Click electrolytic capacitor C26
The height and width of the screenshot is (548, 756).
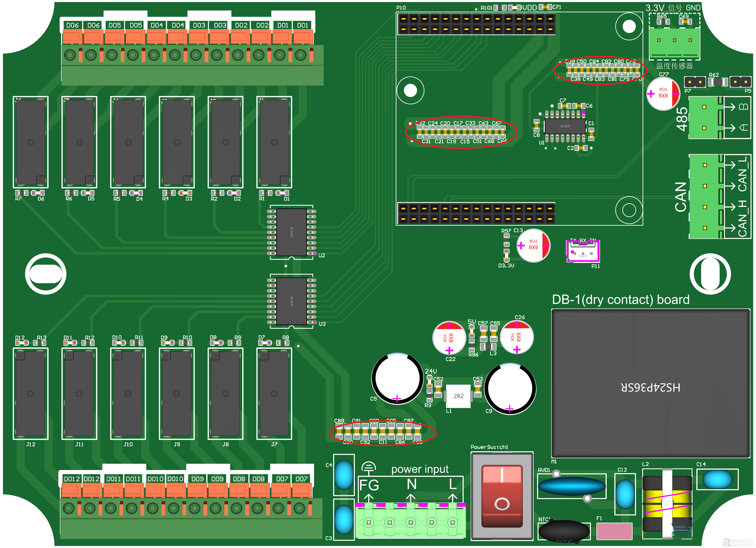point(517,337)
